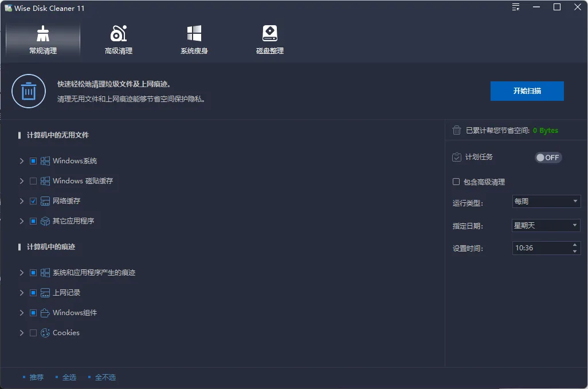588x389 pixels.
Task: Switch to the 磁盘整理 tab
Action: point(269,40)
